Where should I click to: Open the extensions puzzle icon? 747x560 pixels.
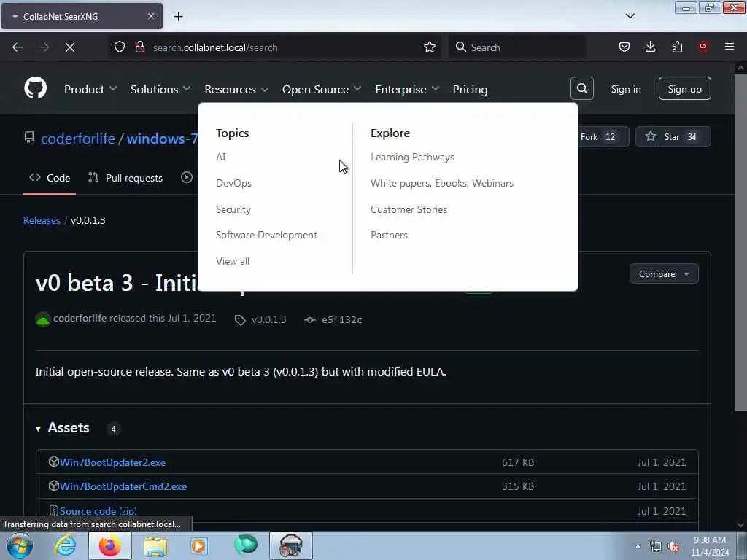pos(677,47)
